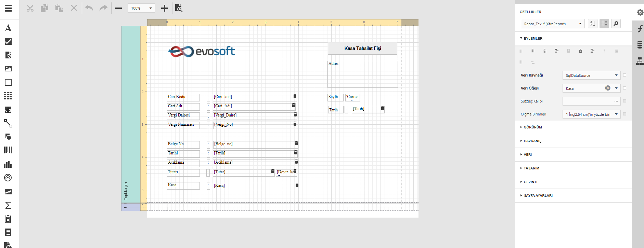The height and width of the screenshot is (248, 644).
Task: Select the Check Box control tool
Action: click(x=8, y=41)
